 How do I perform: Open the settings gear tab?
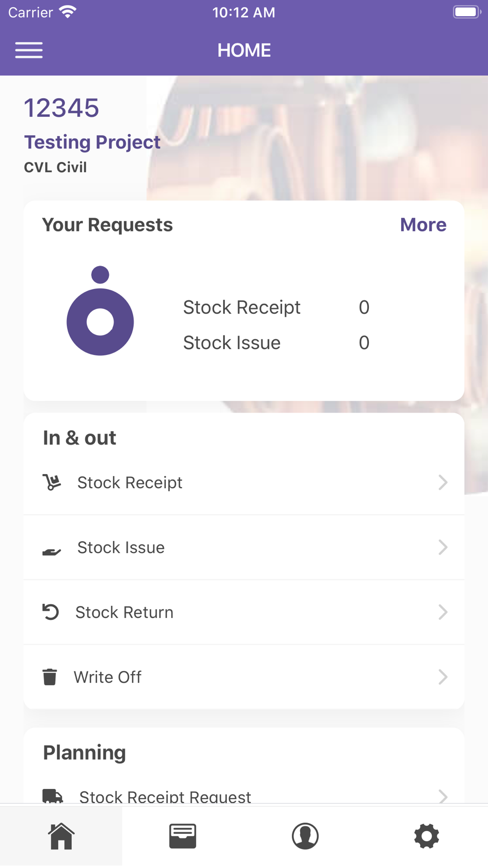coord(427,836)
